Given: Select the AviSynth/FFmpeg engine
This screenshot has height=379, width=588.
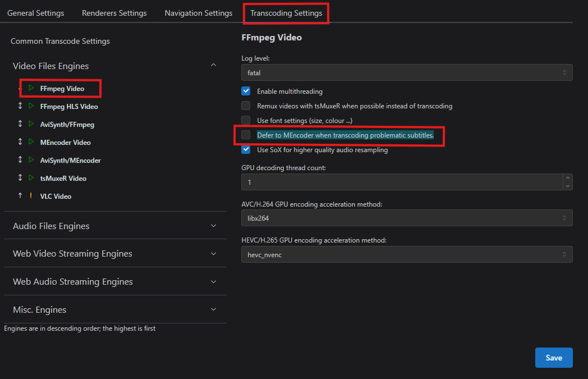Looking at the screenshot, I should (67, 124).
